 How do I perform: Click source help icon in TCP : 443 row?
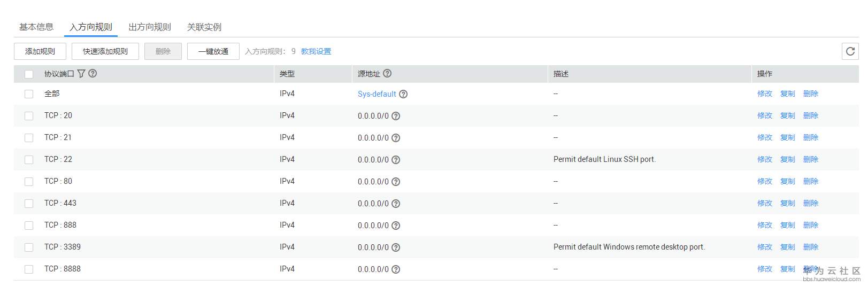click(396, 204)
